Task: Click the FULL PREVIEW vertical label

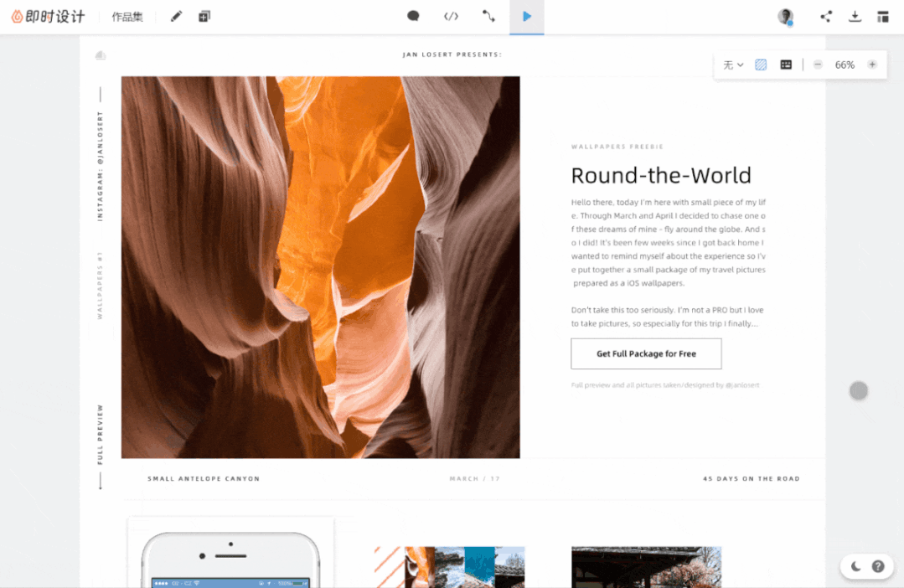Action: click(100, 434)
